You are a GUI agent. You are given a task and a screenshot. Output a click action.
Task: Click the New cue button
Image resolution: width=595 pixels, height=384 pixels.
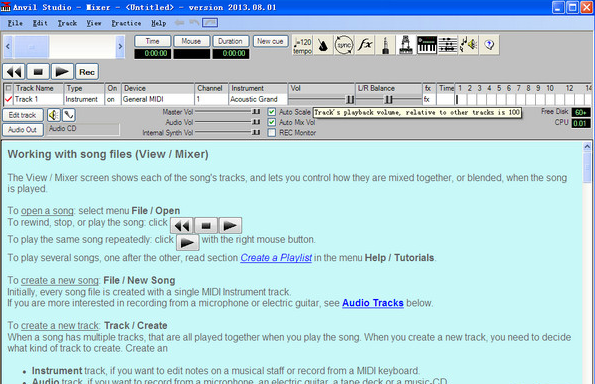tap(270, 41)
